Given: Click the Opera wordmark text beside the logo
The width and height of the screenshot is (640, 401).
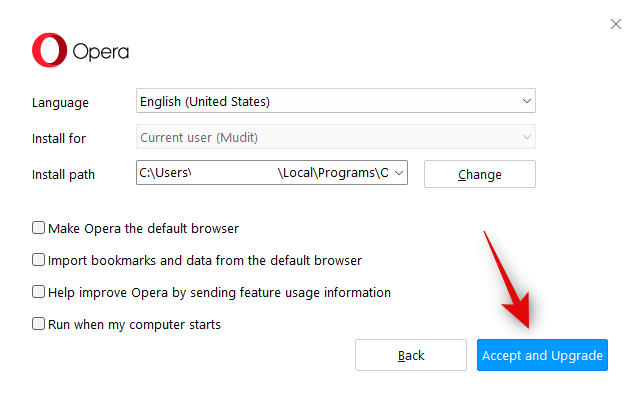Looking at the screenshot, I should click(100, 51).
